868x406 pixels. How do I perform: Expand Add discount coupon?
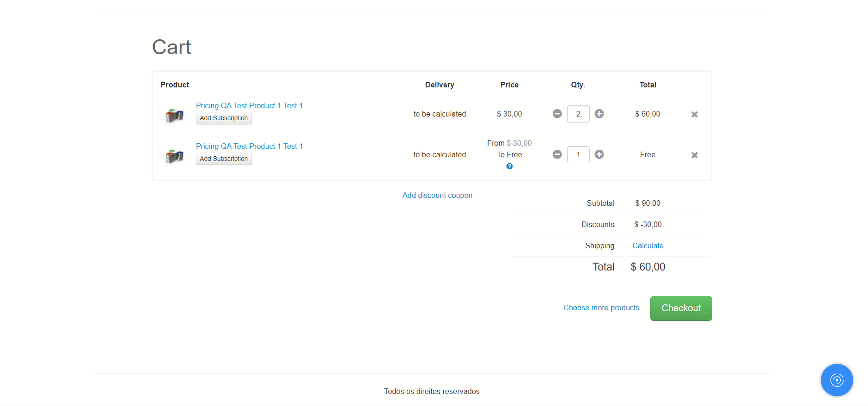[437, 195]
